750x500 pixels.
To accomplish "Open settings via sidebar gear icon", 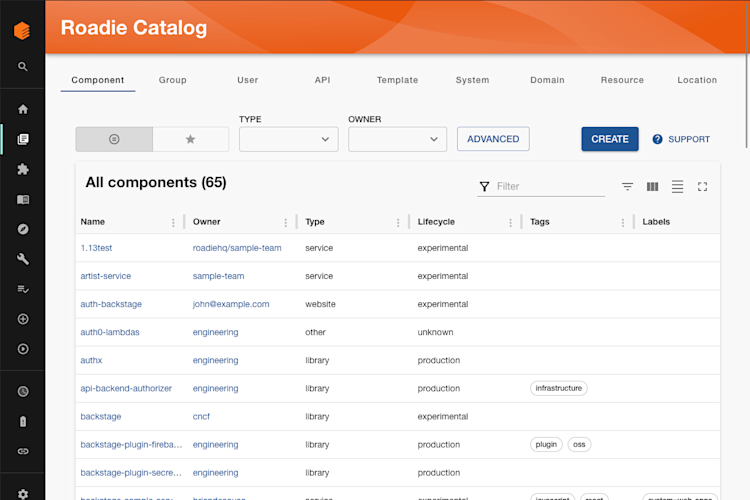I will [x=22, y=494].
